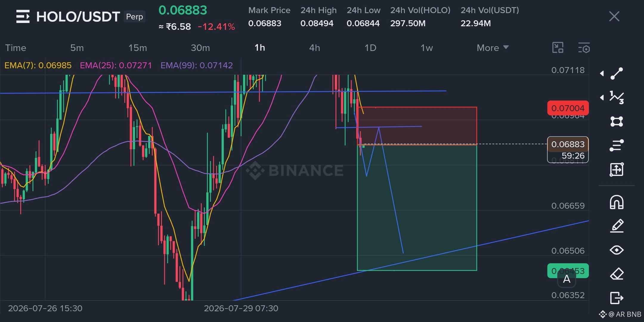644x322 pixels.
Task: Switch to the 5m timeframe
Action: (77, 48)
